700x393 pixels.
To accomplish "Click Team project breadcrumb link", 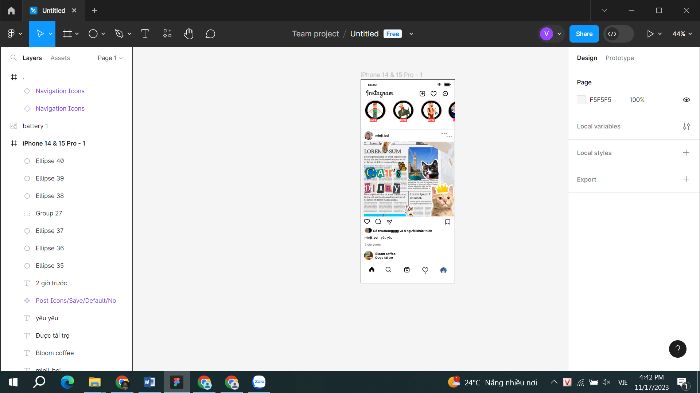I will (x=315, y=34).
